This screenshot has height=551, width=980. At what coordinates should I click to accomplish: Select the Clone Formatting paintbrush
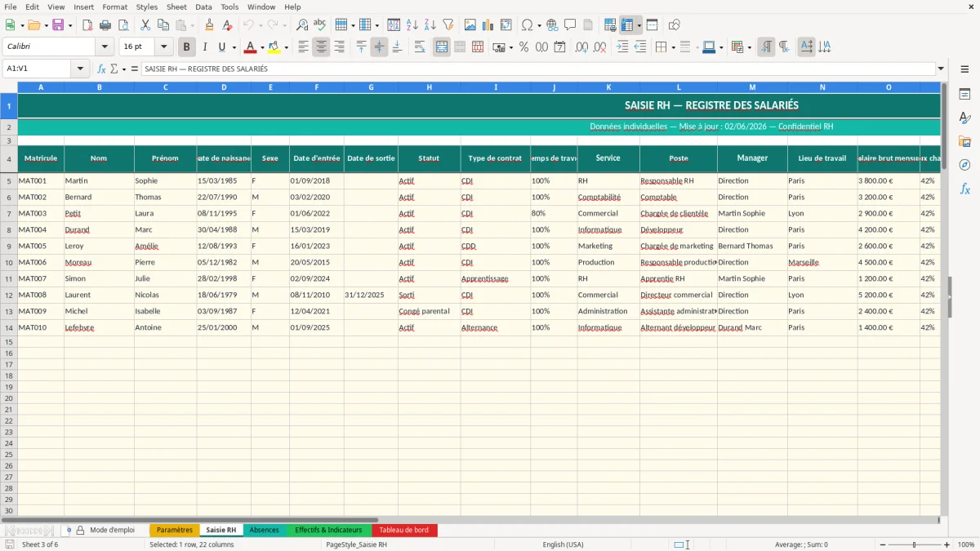[210, 25]
